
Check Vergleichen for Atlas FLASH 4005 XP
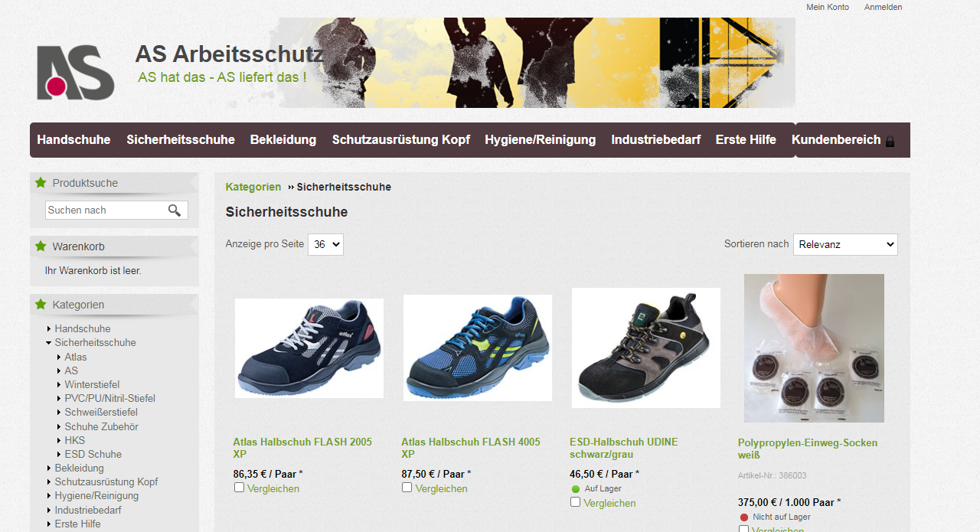pos(407,488)
